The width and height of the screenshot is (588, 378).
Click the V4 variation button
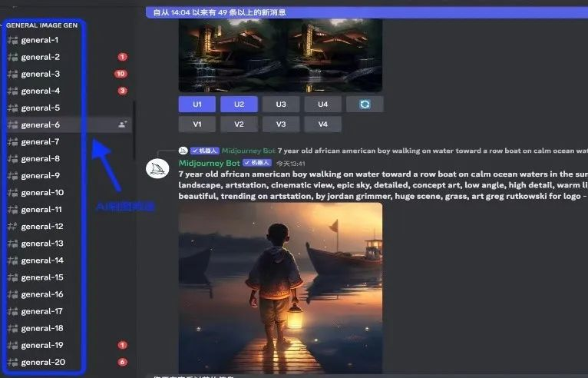(323, 124)
